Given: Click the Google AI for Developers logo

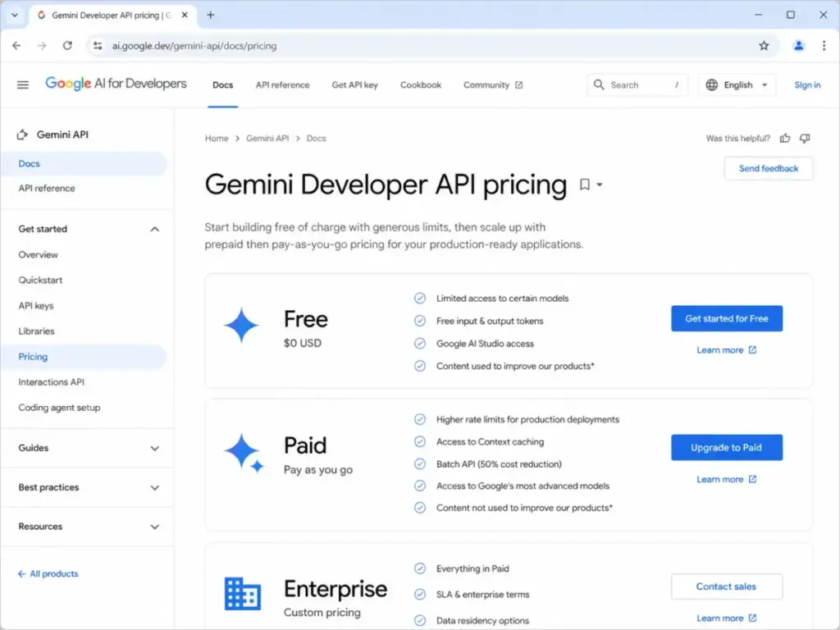Looking at the screenshot, I should click(116, 84).
